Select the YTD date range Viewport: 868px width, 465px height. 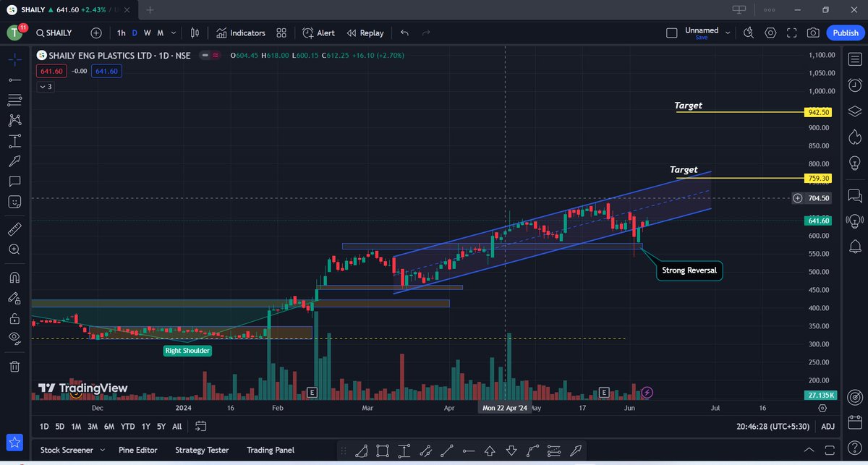tap(128, 427)
